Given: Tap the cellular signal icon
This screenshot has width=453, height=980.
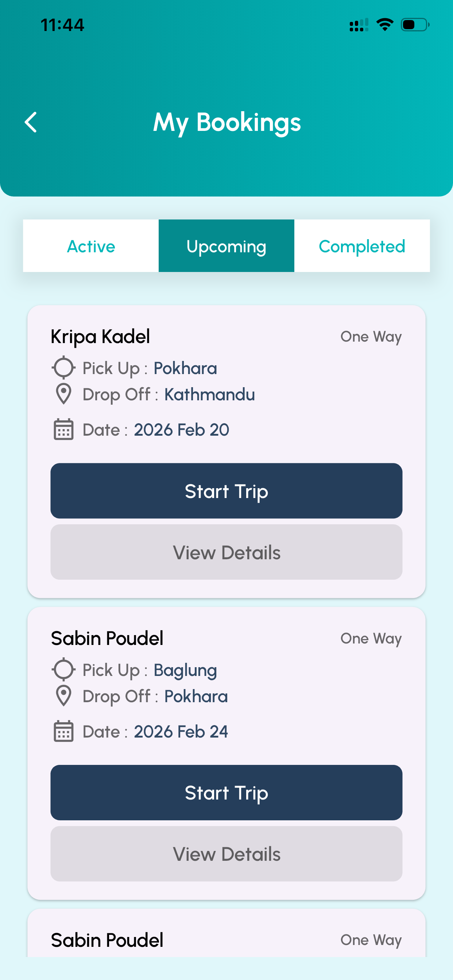Looking at the screenshot, I should (x=359, y=25).
